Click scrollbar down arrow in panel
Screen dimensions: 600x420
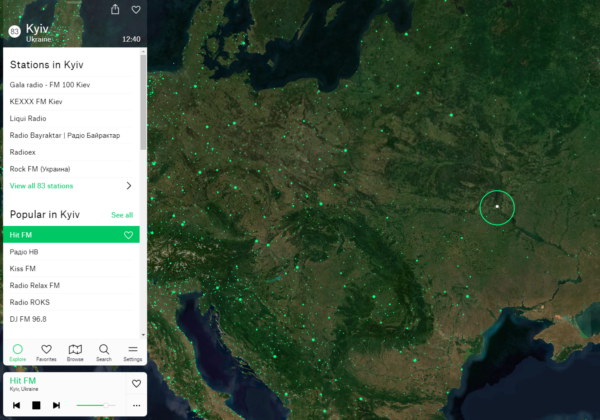tap(143, 335)
